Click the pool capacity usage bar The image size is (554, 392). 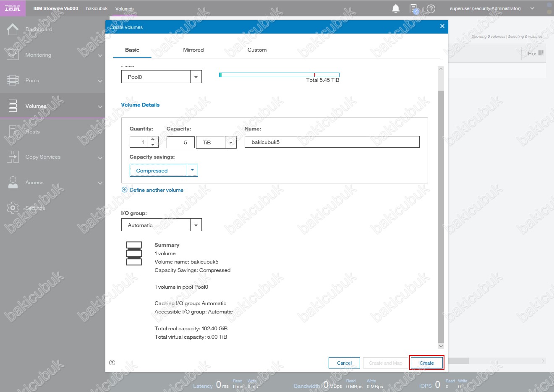coord(279,75)
